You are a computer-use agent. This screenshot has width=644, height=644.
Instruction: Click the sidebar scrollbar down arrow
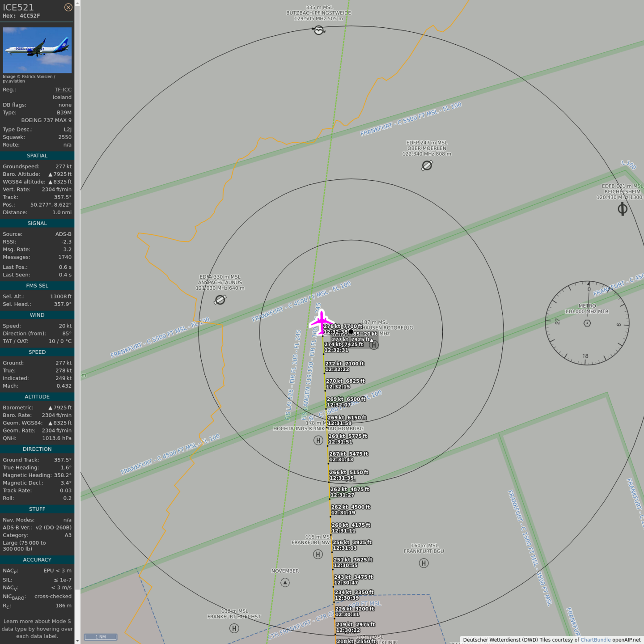pyautogui.click(x=77, y=640)
